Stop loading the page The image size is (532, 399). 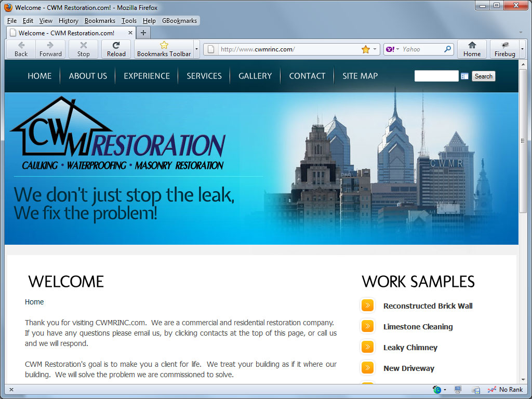[83, 49]
